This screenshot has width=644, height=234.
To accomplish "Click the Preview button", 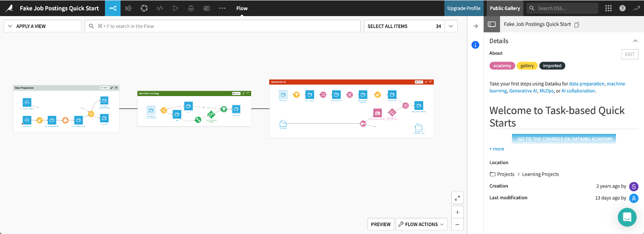I will click(x=381, y=224).
